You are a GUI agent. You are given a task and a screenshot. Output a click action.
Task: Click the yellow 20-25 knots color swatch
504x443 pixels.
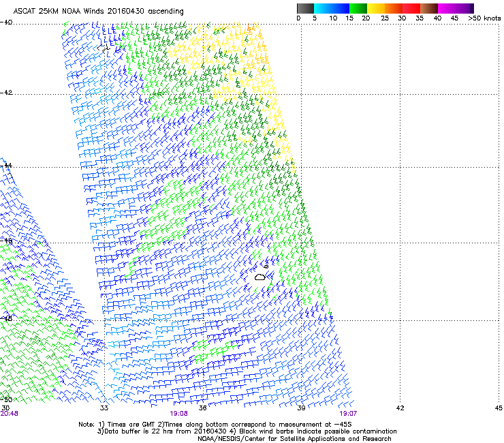(x=376, y=8)
